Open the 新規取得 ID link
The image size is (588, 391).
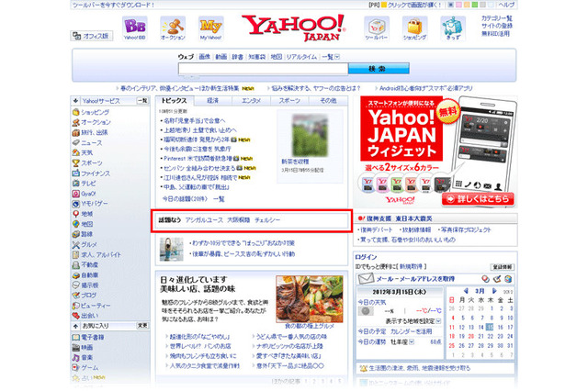point(411,267)
